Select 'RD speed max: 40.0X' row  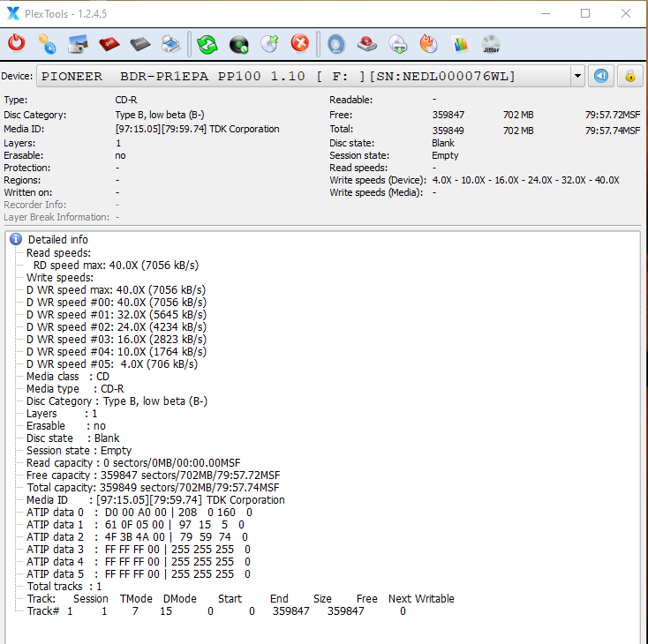[116, 266]
